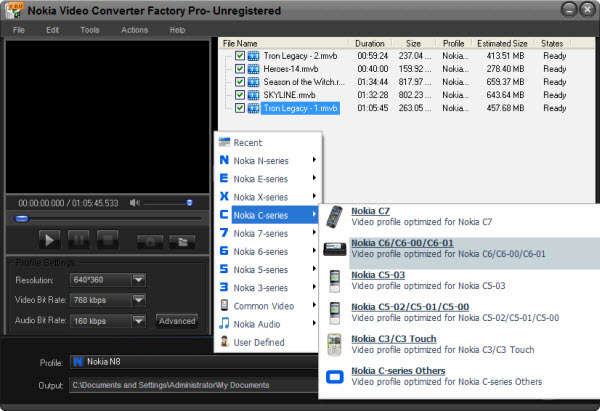600x411 pixels.
Task: Open the Tools menu
Action: click(90, 30)
